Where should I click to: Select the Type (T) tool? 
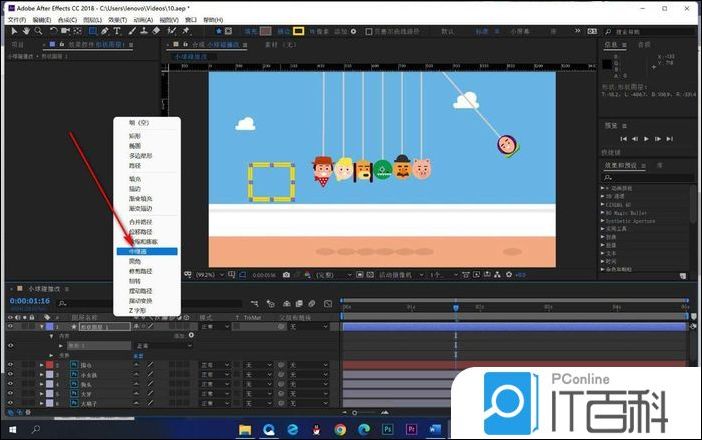point(118,31)
